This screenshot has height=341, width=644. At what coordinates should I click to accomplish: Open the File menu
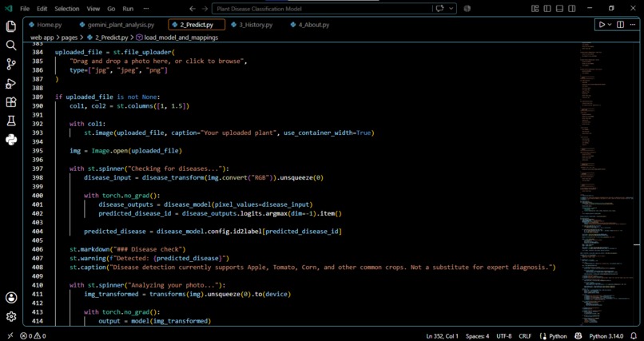pyautogui.click(x=25, y=9)
